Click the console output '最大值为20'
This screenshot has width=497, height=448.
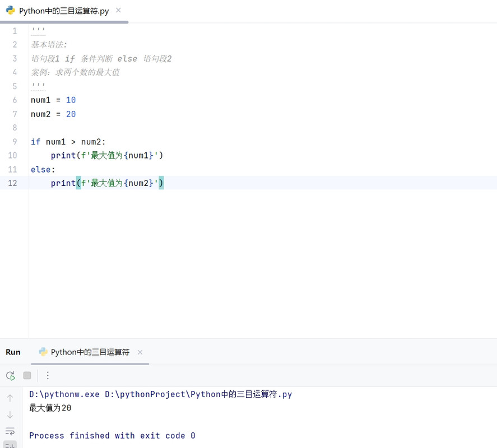[50, 408]
